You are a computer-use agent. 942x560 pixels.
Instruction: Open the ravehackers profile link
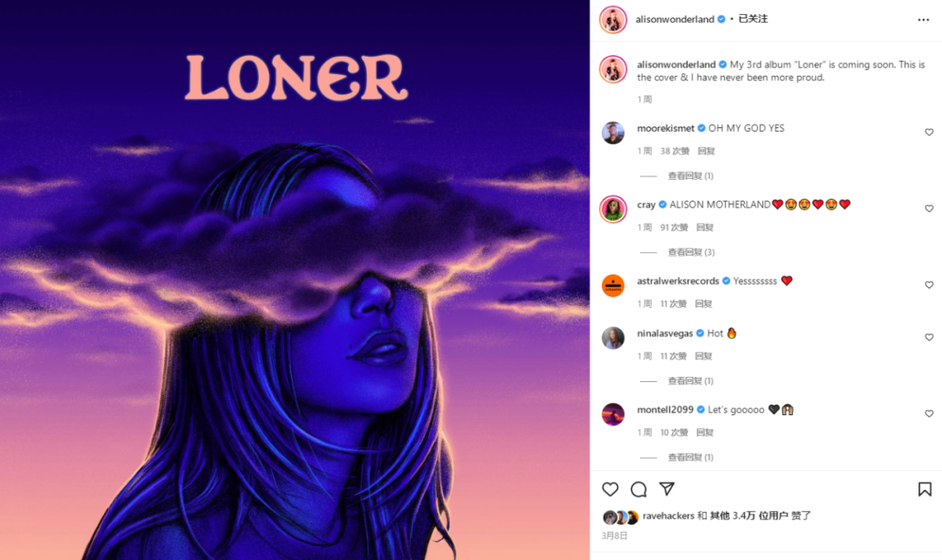pyautogui.click(x=668, y=516)
